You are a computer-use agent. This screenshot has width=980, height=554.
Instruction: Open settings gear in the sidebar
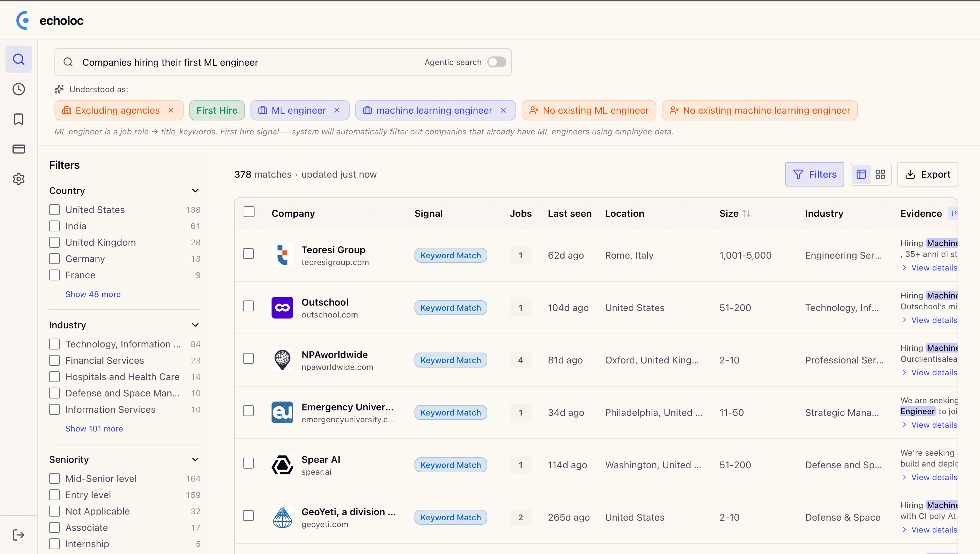point(19,179)
